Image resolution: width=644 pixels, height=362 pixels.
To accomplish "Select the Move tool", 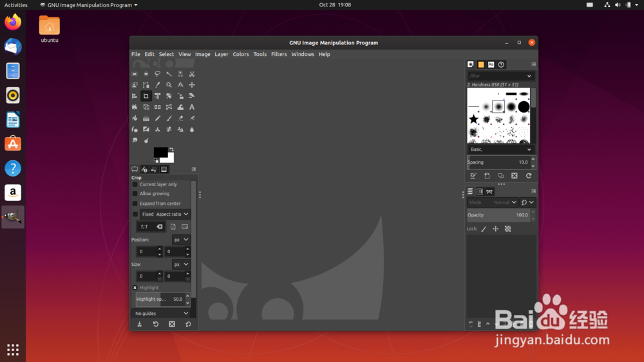I will (x=192, y=85).
